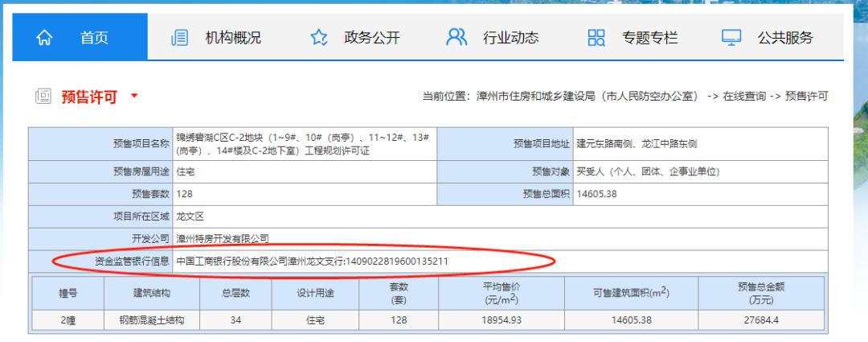Click the 开发公司 label

pyautogui.click(x=151, y=239)
